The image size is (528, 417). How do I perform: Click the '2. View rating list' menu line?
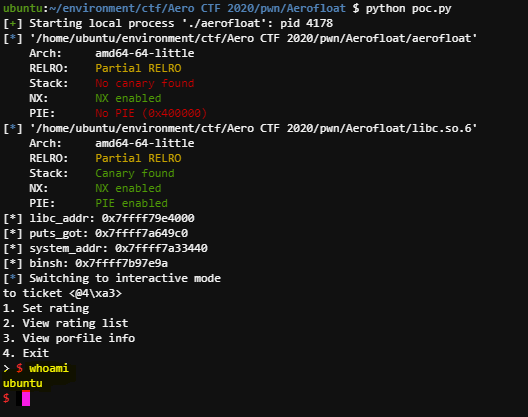[x=66, y=323]
